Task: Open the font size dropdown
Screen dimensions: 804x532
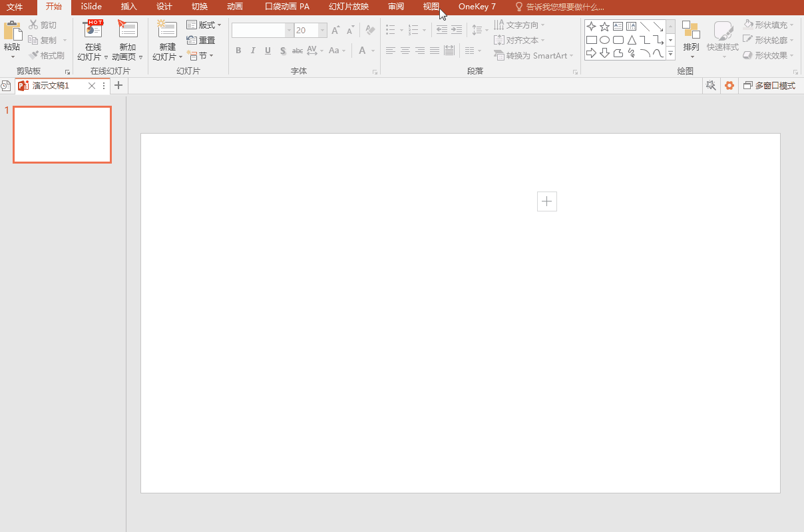Action: tap(323, 31)
